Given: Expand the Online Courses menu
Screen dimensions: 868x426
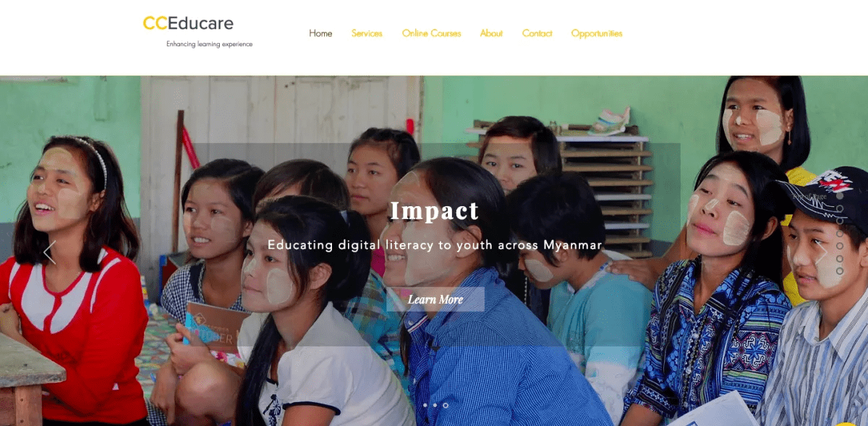Looking at the screenshot, I should pyautogui.click(x=431, y=33).
